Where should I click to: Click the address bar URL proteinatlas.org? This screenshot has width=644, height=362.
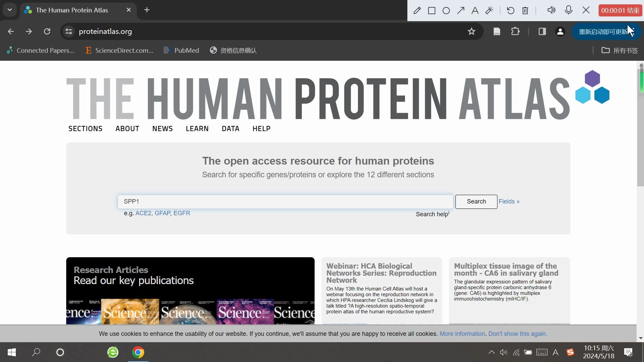[105, 31]
